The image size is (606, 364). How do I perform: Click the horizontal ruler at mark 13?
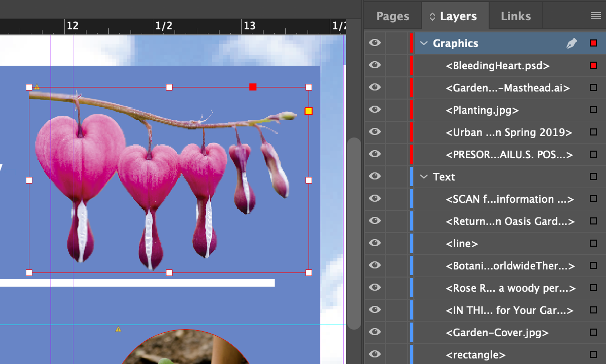coord(249,26)
